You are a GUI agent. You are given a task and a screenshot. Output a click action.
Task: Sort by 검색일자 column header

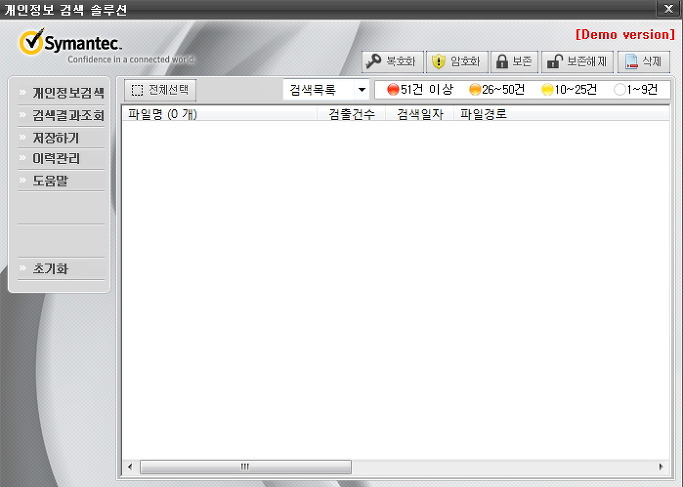tap(420, 114)
